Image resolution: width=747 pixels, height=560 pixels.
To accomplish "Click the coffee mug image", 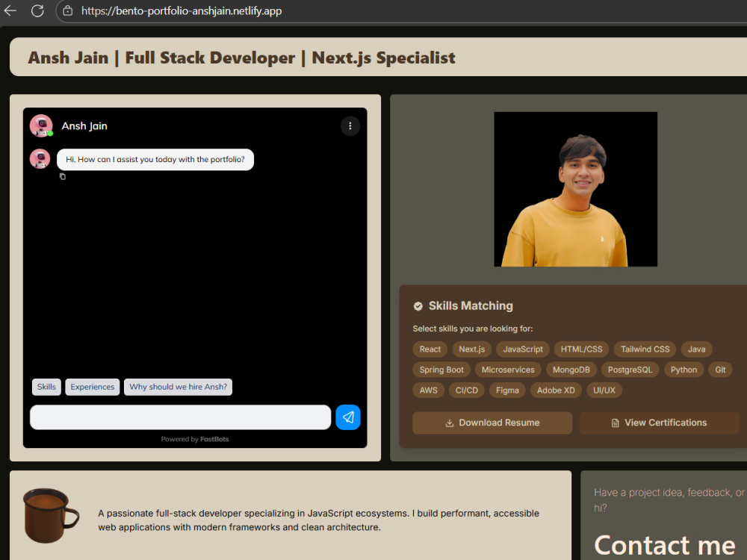I will [x=51, y=515].
